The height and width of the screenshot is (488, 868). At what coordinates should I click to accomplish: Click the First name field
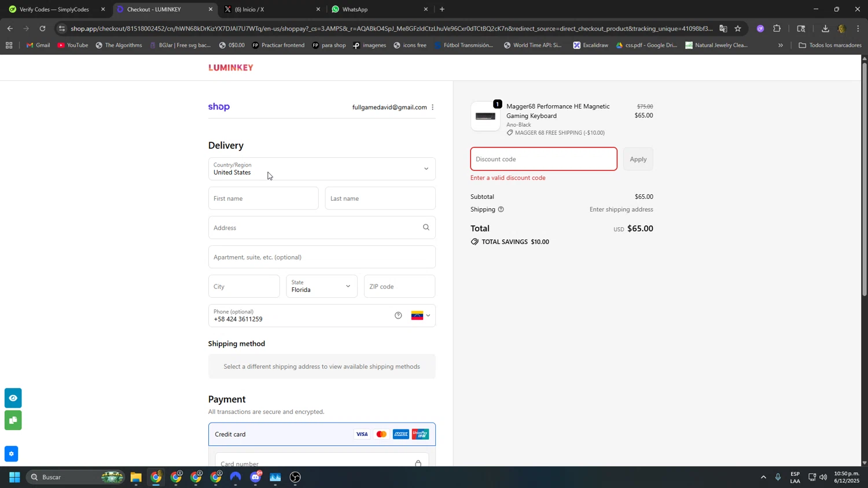pos(263,198)
